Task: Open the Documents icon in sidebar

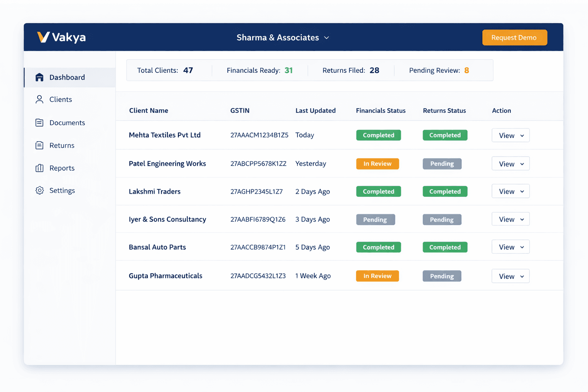Action: pos(39,122)
